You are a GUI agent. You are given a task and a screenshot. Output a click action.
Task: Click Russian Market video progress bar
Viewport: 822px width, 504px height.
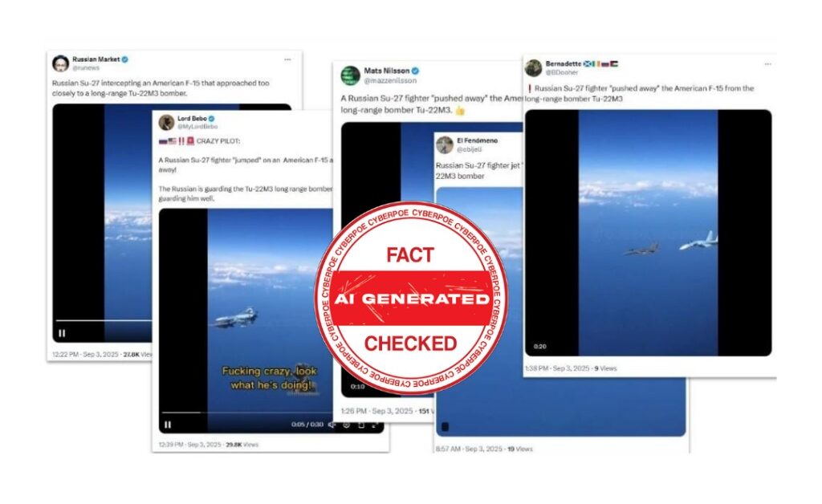[104, 320]
